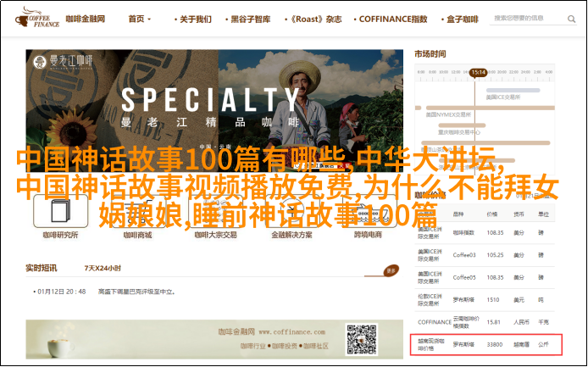Select the 1510 price cell
The width and height of the screenshot is (588, 367).
pos(493,300)
